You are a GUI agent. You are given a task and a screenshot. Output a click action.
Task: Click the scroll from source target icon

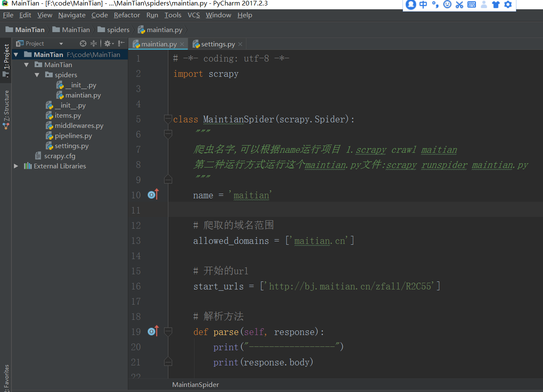(83, 43)
